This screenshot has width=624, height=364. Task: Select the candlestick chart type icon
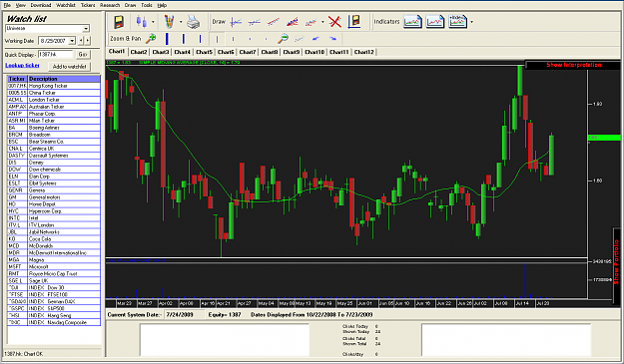click(x=142, y=22)
